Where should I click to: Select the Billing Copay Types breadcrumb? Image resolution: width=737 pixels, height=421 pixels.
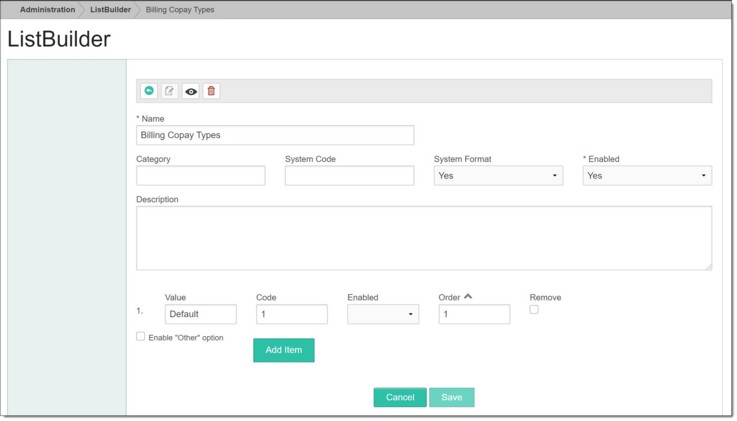tap(180, 10)
